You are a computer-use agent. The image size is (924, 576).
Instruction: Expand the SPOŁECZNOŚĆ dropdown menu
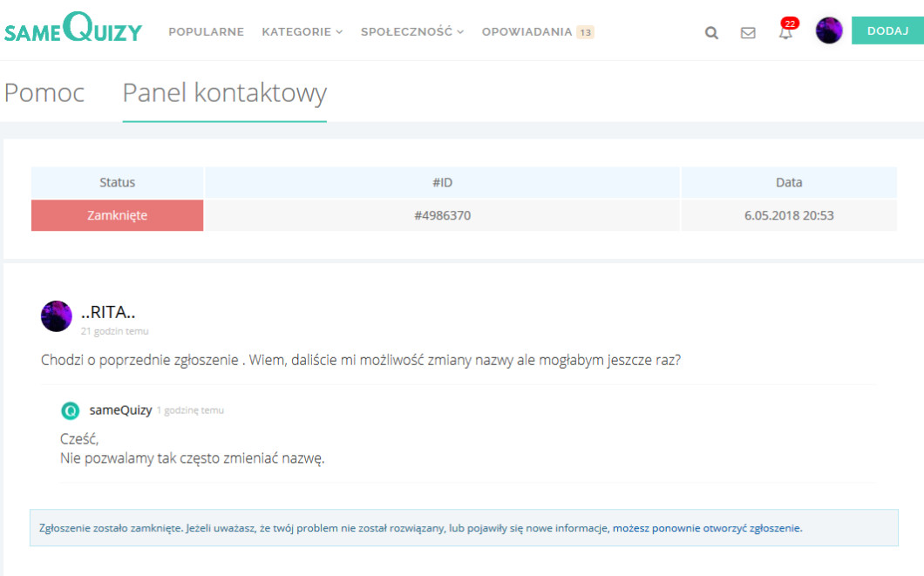[x=411, y=31]
